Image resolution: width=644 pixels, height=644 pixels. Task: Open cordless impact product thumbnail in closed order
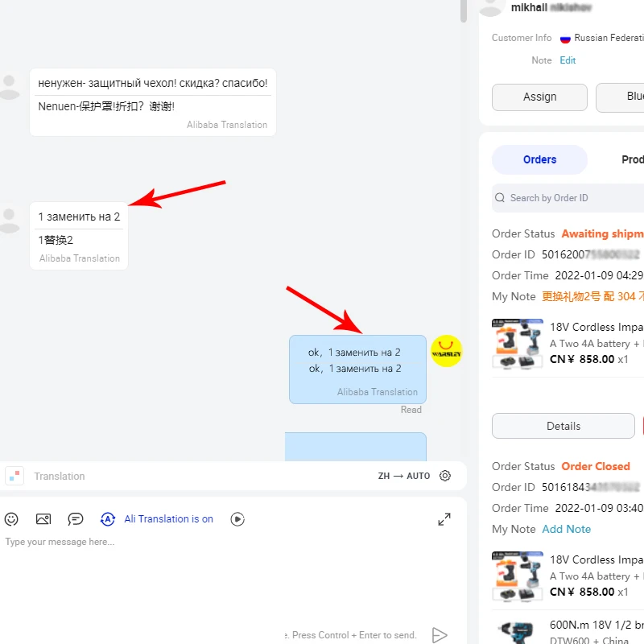pos(518,576)
